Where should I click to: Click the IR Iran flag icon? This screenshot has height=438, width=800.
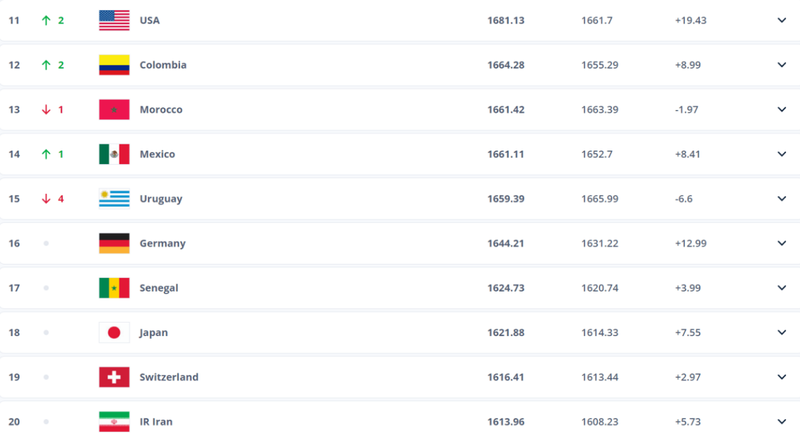pos(114,421)
